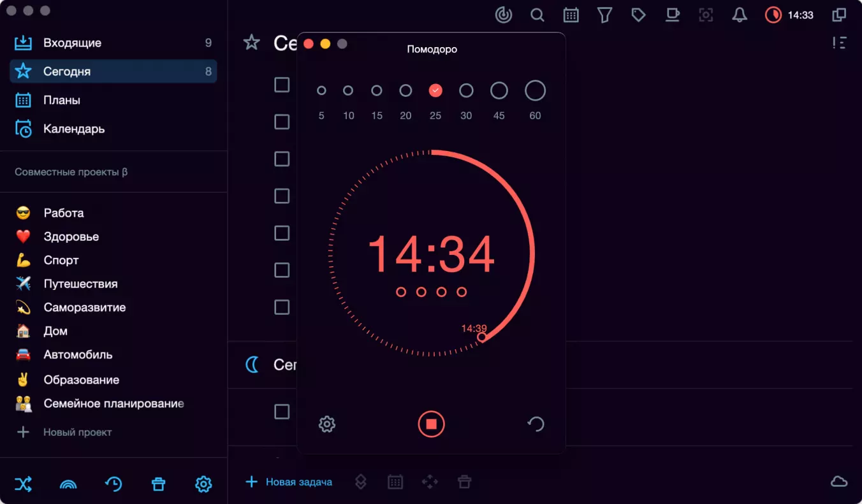
Task: Select 10 minute Pomodoro duration
Action: pyautogui.click(x=348, y=90)
